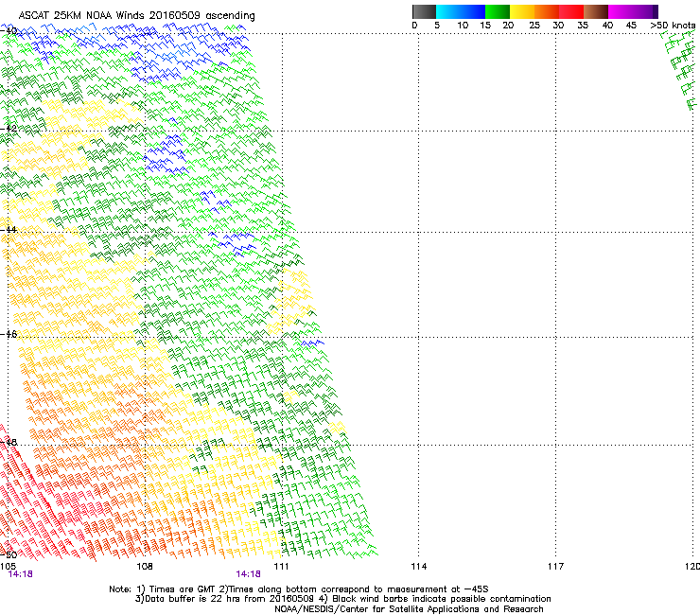The image size is (700, 615).
Task: Click the red 30-35 knots legend segment
Action: click(x=571, y=11)
